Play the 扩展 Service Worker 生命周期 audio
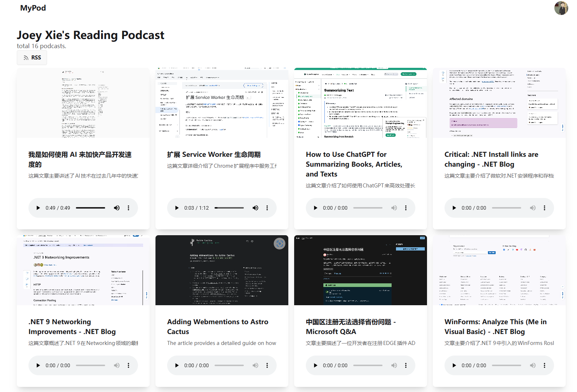Viewport: 577px width, 392px height. coord(177,208)
